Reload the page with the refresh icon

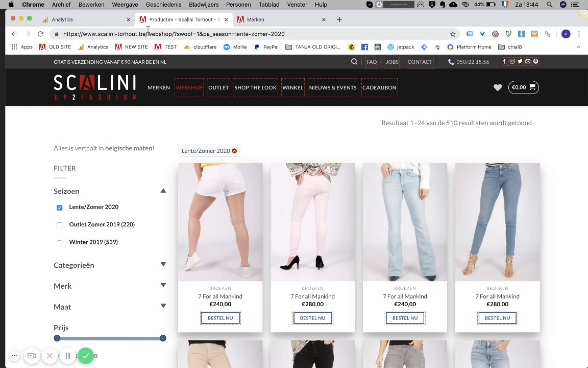click(x=40, y=34)
